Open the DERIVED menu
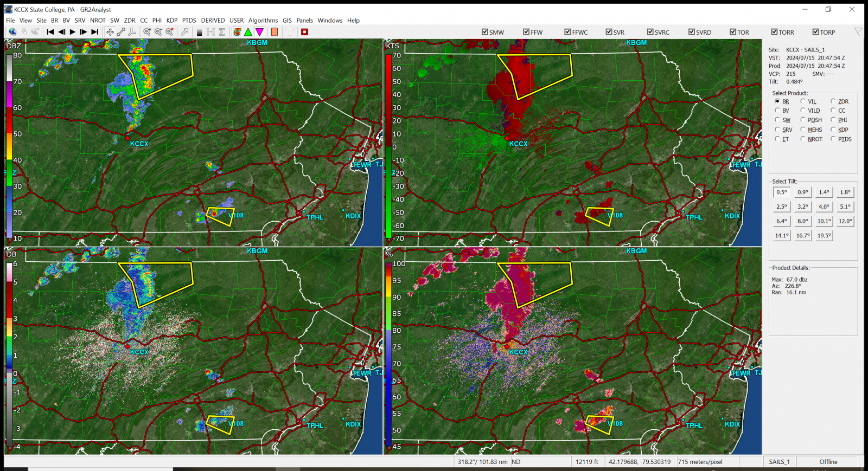Viewport: 868px width, 471px height. pyautogui.click(x=213, y=21)
